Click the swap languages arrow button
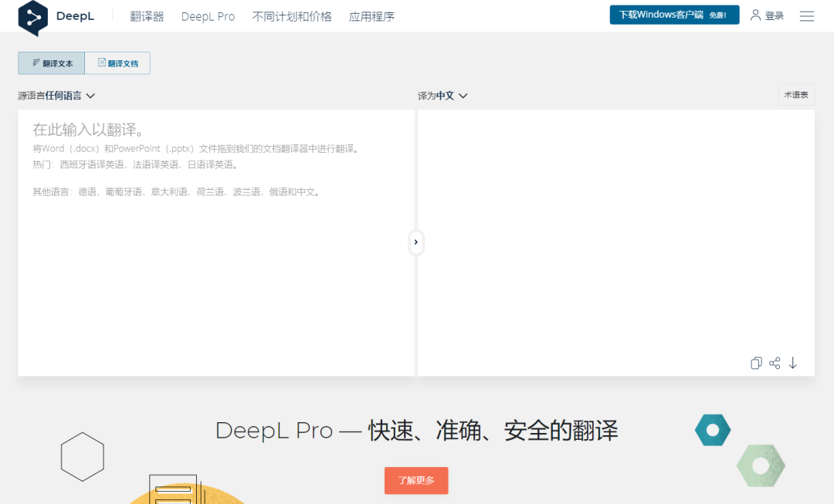 coord(416,242)
